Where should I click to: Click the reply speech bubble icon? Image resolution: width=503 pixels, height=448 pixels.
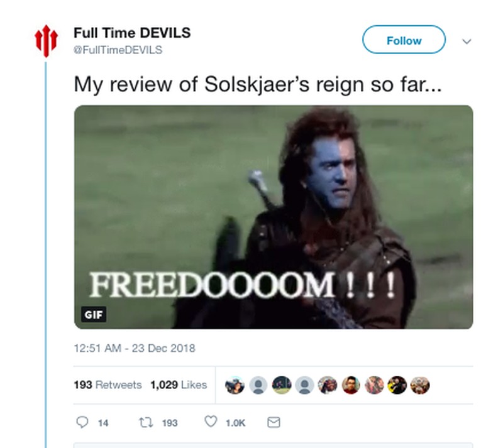pyautogui.click(x=82, y=422)
